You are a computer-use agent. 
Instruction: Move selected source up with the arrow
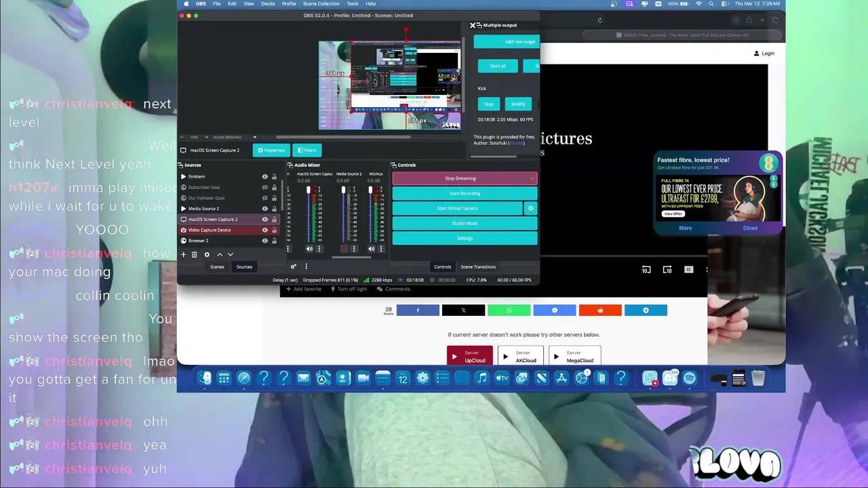click(219, 254)
